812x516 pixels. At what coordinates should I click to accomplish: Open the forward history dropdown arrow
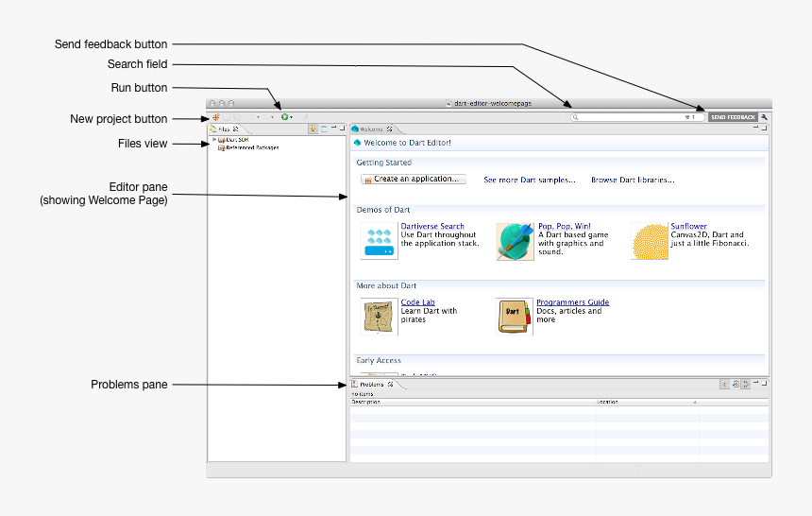(x=272, y=118)
